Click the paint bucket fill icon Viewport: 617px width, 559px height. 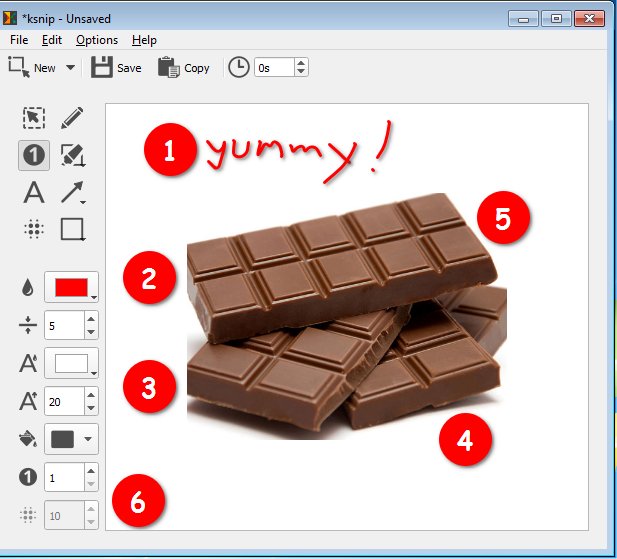(28, 439)
